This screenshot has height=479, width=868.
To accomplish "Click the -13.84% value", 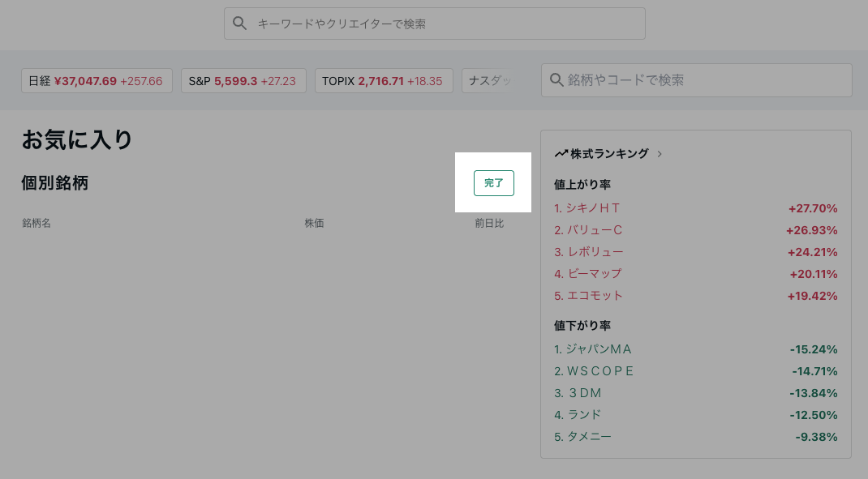I will [x=813, y=393].
